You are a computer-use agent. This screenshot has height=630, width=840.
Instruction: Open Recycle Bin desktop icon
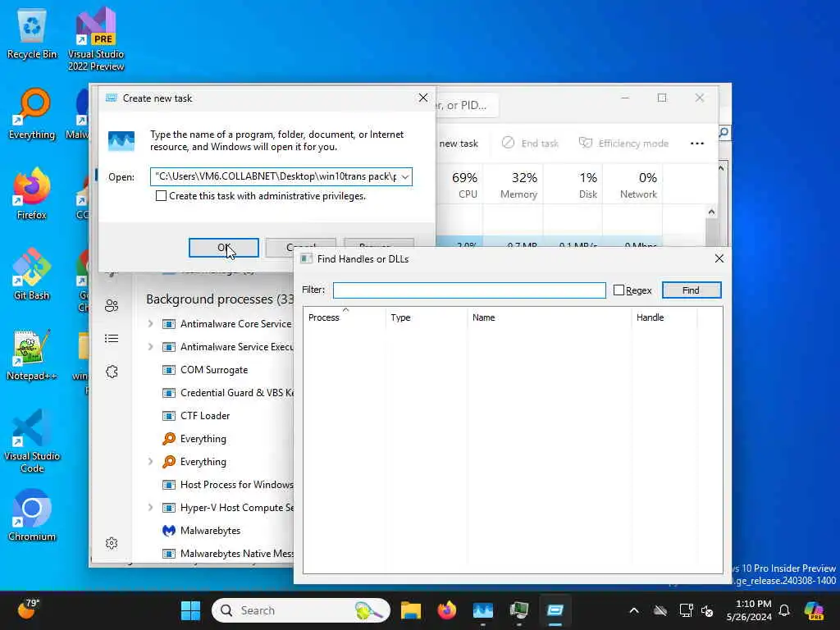coord(32,33)
